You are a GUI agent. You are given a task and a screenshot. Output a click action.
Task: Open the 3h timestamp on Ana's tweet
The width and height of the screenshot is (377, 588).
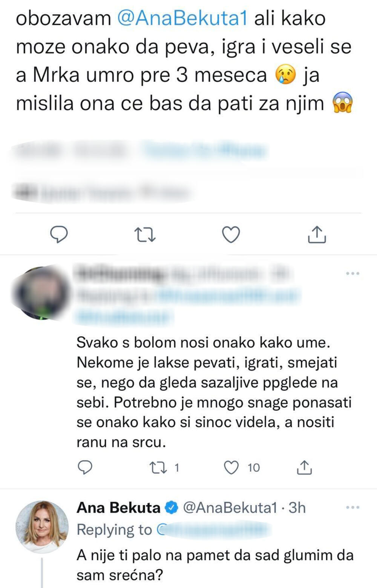pos(297,508)
